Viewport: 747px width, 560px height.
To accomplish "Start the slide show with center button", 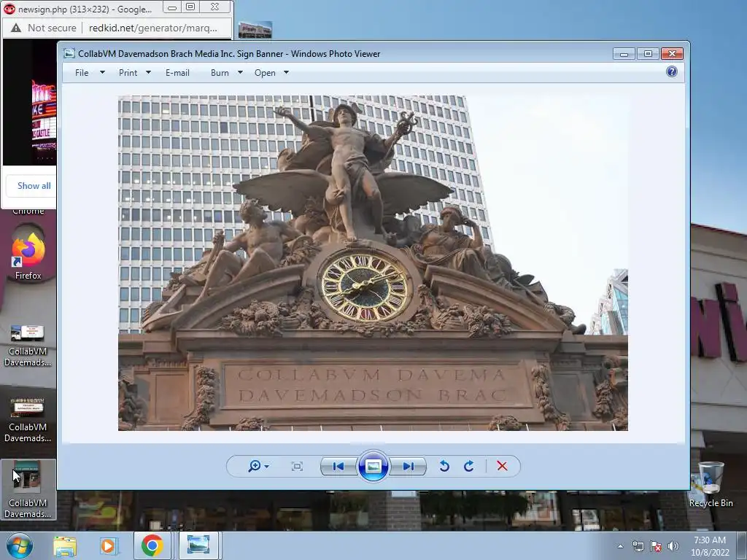I will (373, 466).
